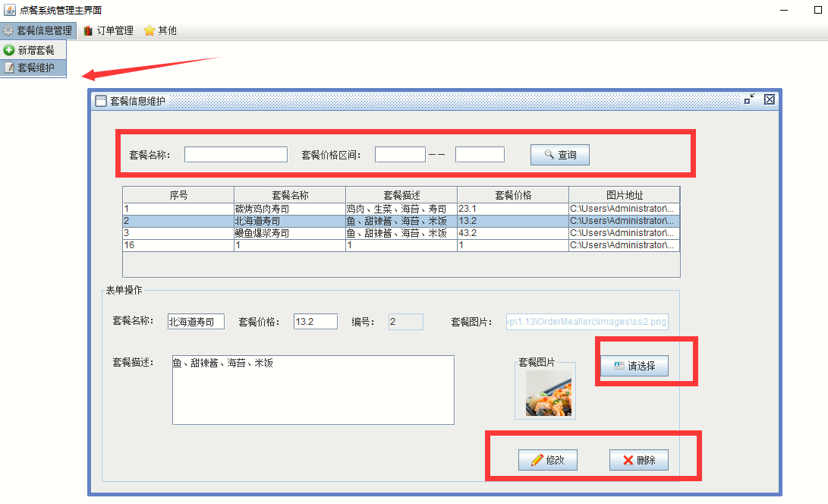Viewport: 828px width, 504px height.
Task: Select the 北海道寿司 table cell
Action: pos(290,221)
